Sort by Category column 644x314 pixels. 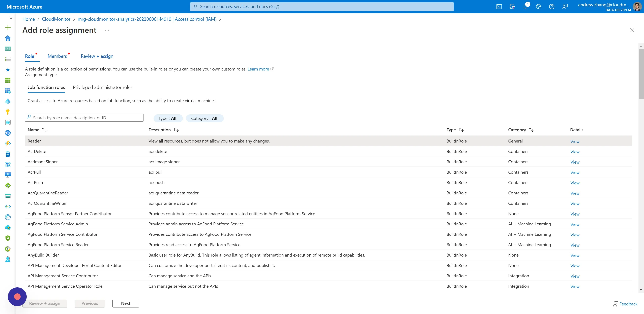pos(521,130)
